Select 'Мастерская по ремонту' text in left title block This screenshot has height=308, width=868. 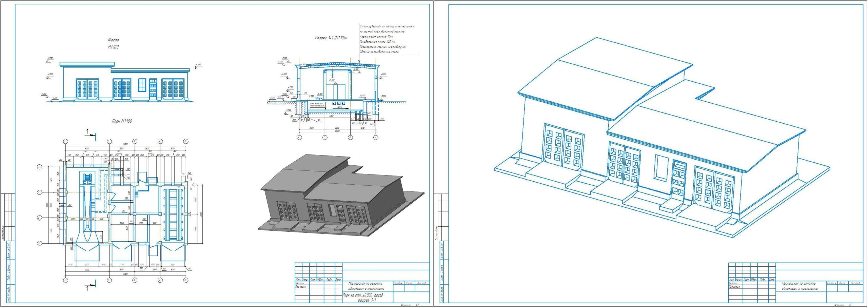[x=365, y=283]
